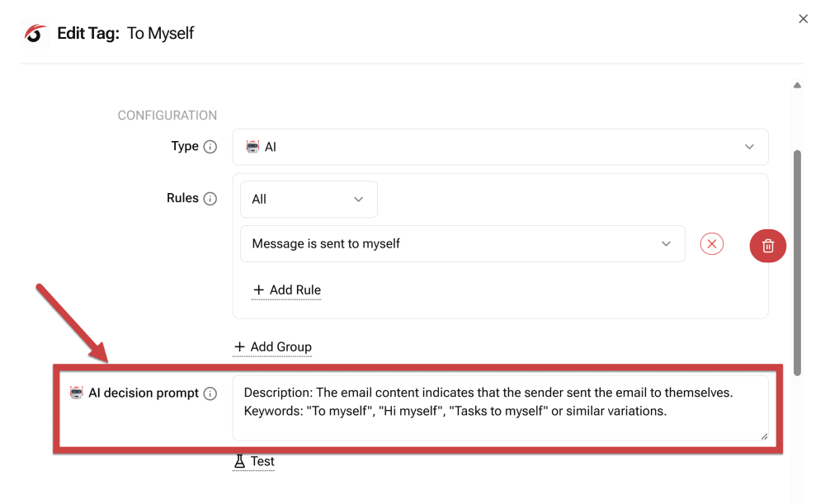Click the scroll up arrow of the scrollbar
This screenshot has height=504, width=825.
tap(797, 85)
